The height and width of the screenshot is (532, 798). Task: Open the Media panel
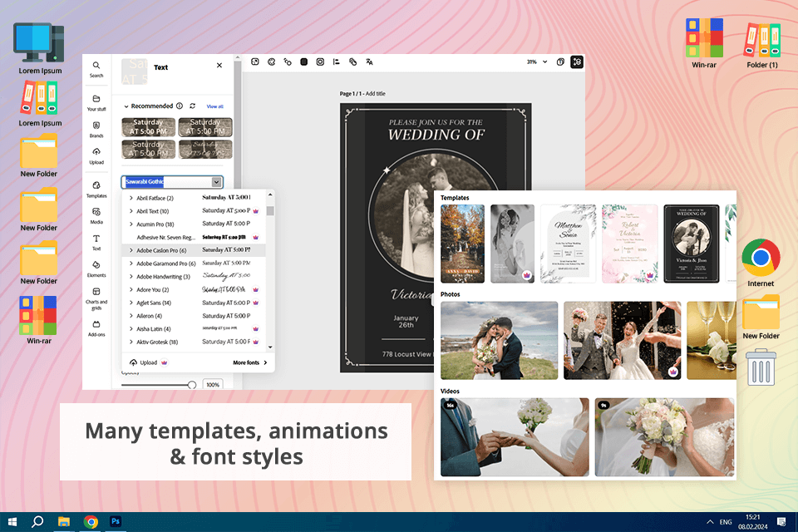tap(96, 216)
